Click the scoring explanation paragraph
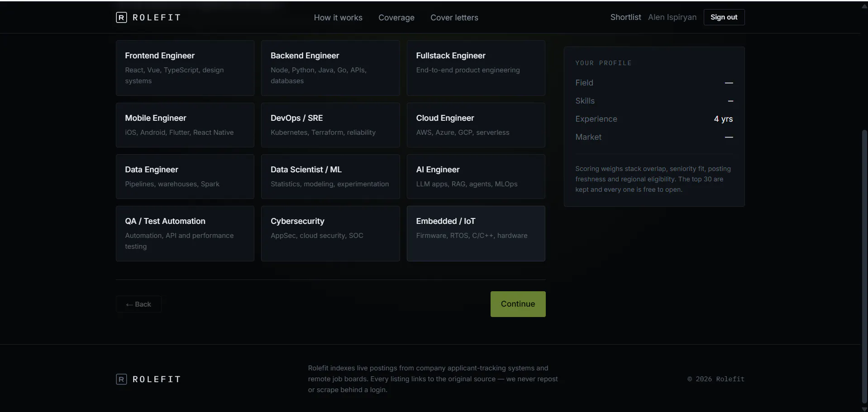868x412 pixels. [x=654, y=179]
